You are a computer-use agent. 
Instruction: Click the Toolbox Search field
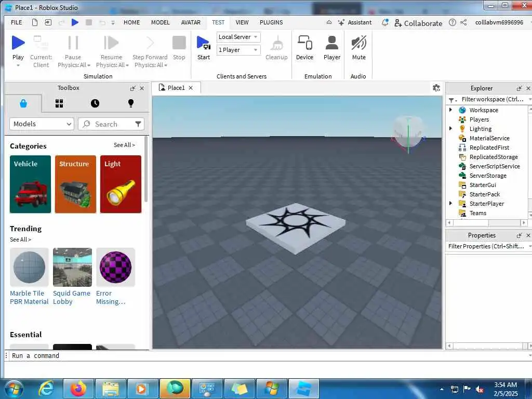click(x=111, y=124)
